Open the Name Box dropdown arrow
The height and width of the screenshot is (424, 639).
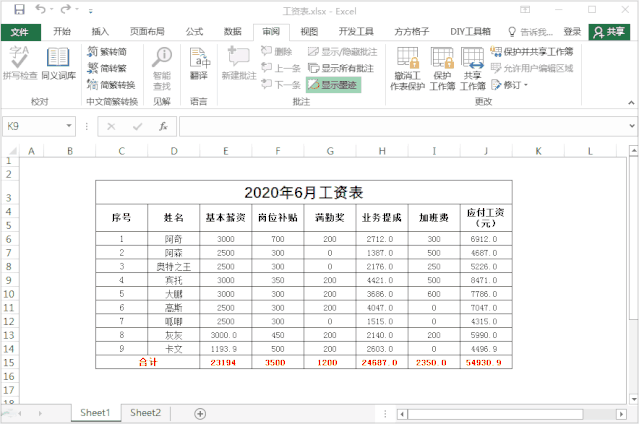[69, 126]
